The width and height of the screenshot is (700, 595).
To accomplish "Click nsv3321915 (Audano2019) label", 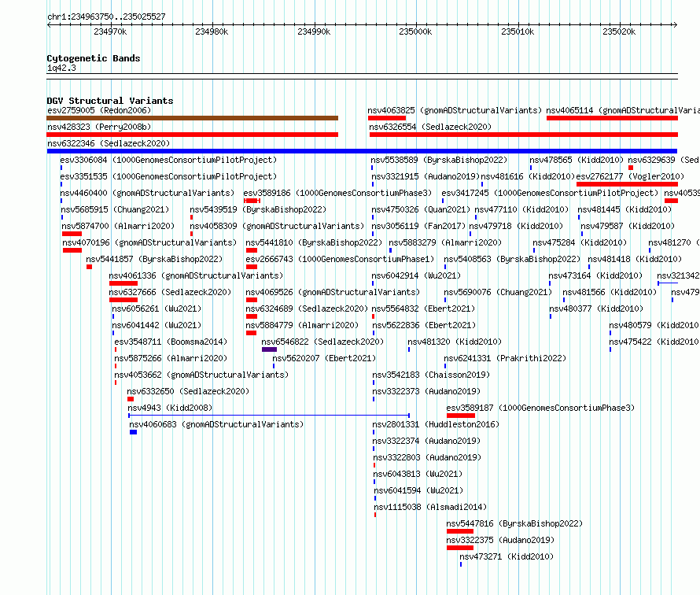I will [x=426, y=176].
